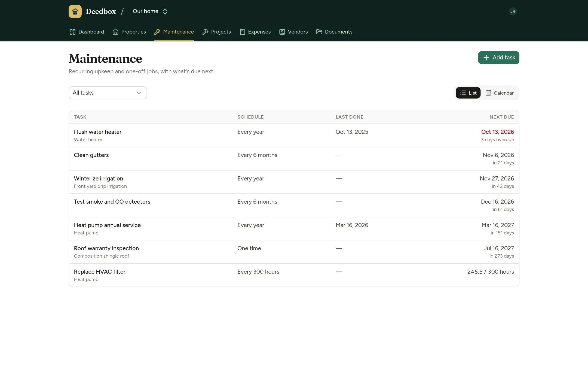Image resolution: width=588 pixels, height=368 pixels.
Task: Select the Roof warranty inspection task
Action: click(x=294, y=252)
